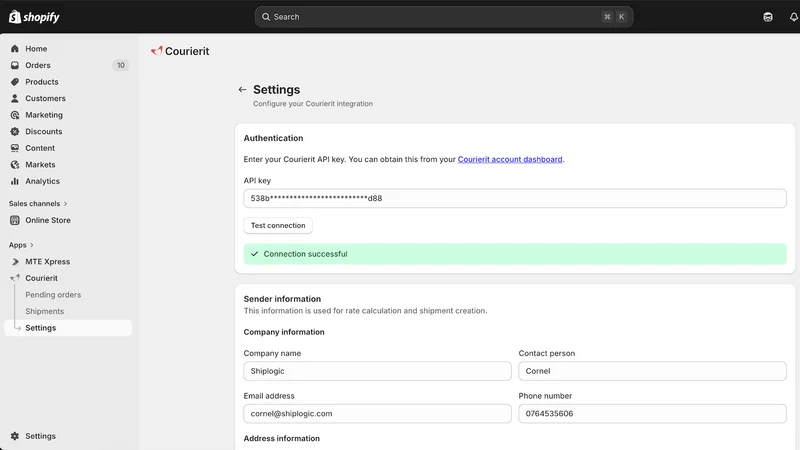
Task: Focus the API key input field
Action: (515, 198)
